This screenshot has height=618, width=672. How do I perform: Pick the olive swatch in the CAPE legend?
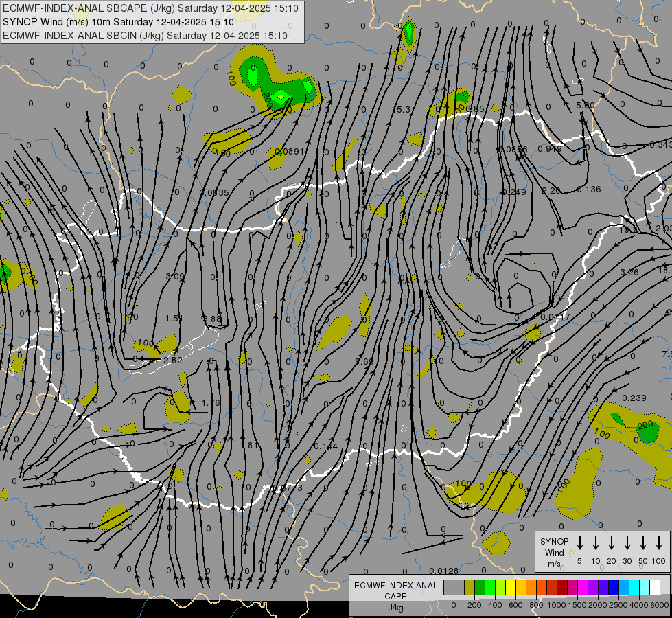pyautogui.click(x=470, y=588)
